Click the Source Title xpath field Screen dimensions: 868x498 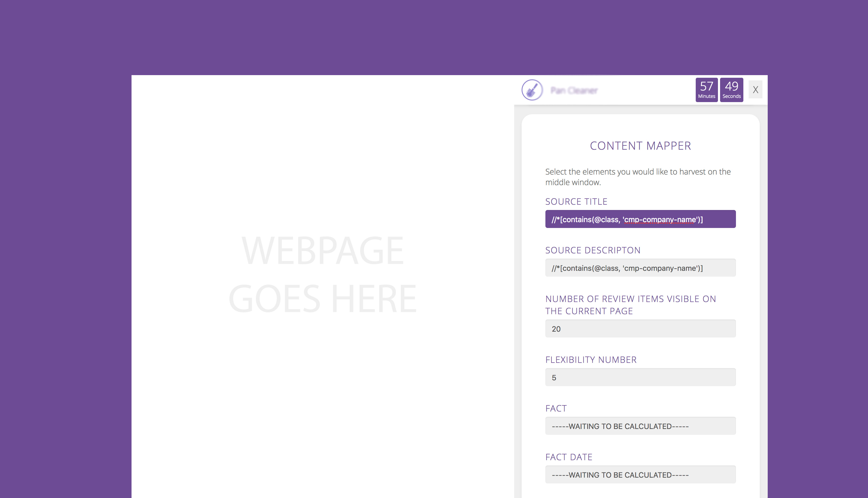point(640,219)
